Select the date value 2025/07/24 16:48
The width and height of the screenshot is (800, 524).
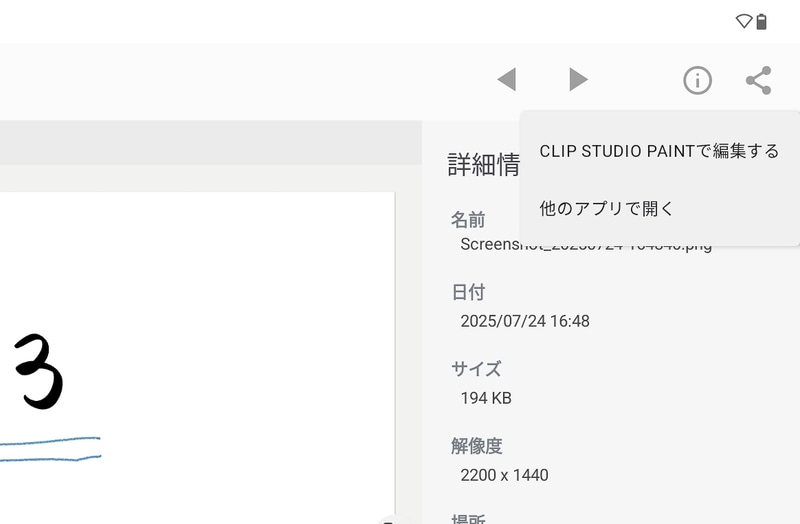(525, 321)
